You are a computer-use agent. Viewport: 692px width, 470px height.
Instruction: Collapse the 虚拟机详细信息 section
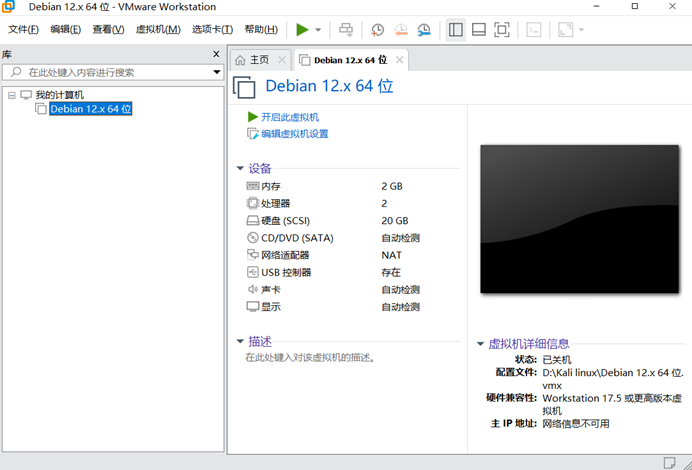(x=481, y=344)
